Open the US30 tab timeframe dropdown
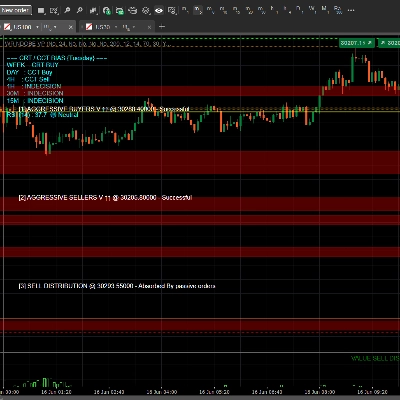Image resolution: width=400 pixels, height=400 pixels. [x=134, y=27]
